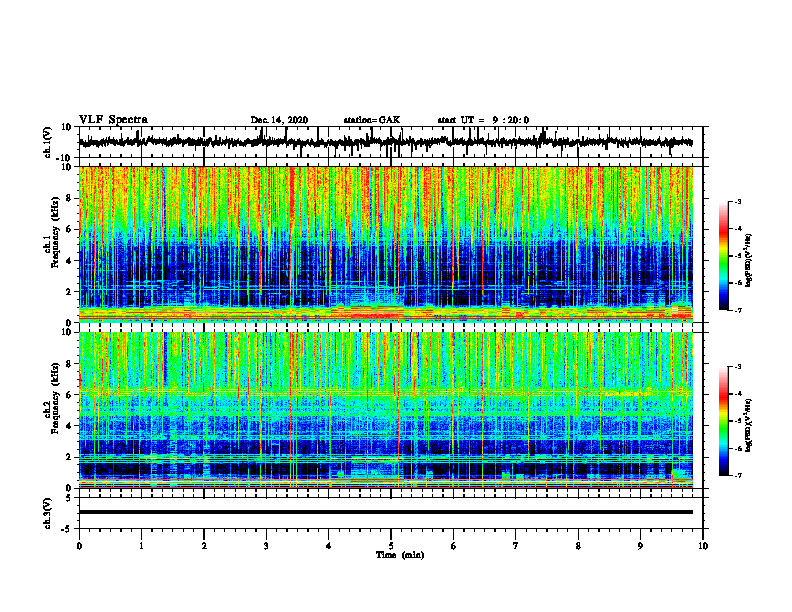Click the ch.1 frequency tick label "6"
Screen dimensions: 792x612
pos(70,229)
